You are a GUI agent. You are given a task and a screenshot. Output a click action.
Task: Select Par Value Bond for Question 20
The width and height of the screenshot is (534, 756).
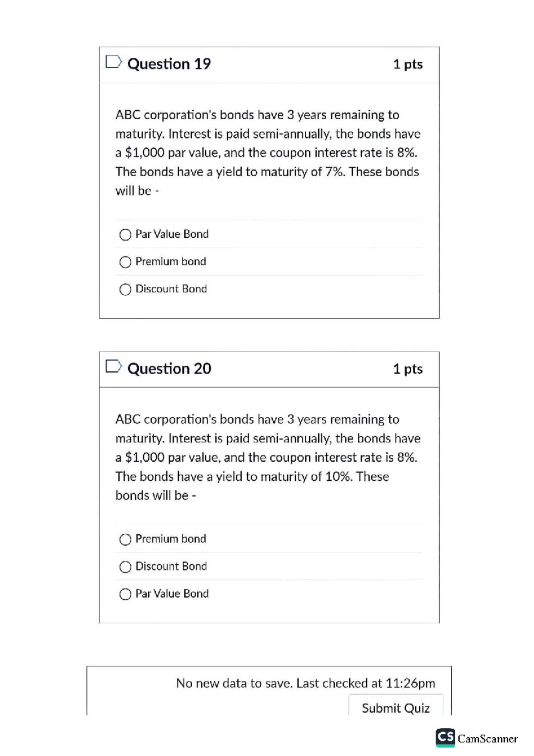pos(125,594)
